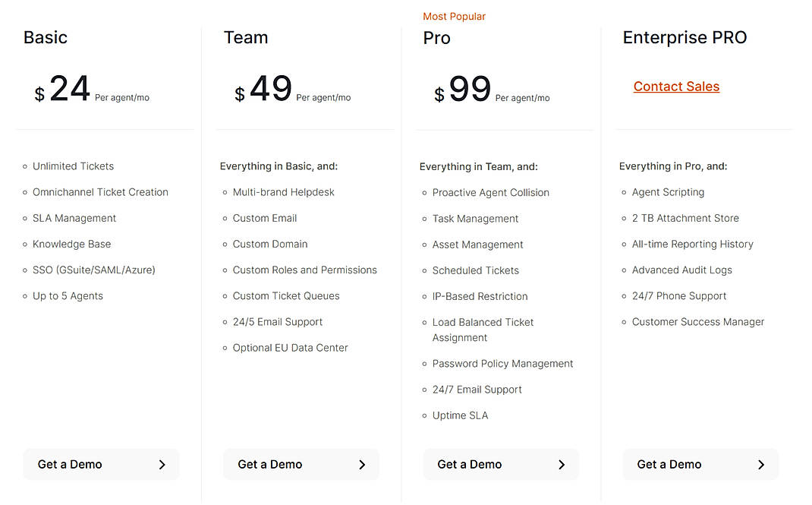
Task: Click the $24 per agent price
Action: click(70, 90)
